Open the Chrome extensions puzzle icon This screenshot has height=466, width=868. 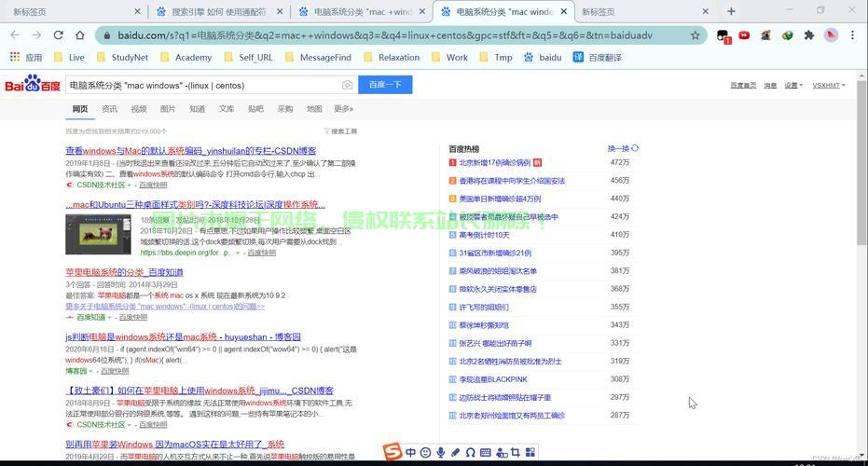coord(809,35)
